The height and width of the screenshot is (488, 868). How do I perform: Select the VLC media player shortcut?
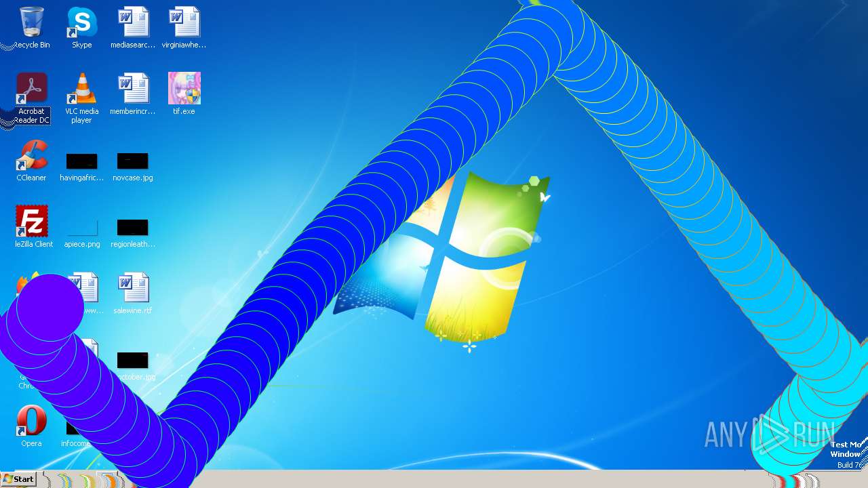click(81, 98)
